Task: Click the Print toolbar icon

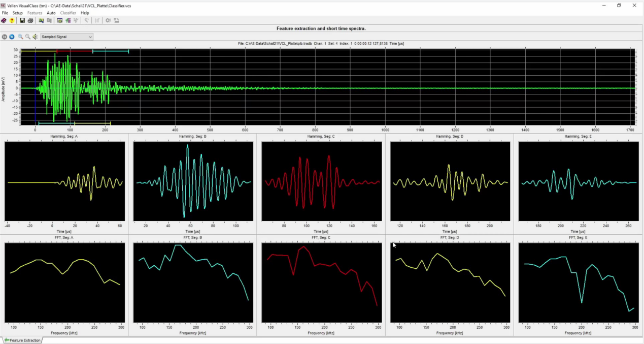Action: pyautogui.click(x=30, y=20)
